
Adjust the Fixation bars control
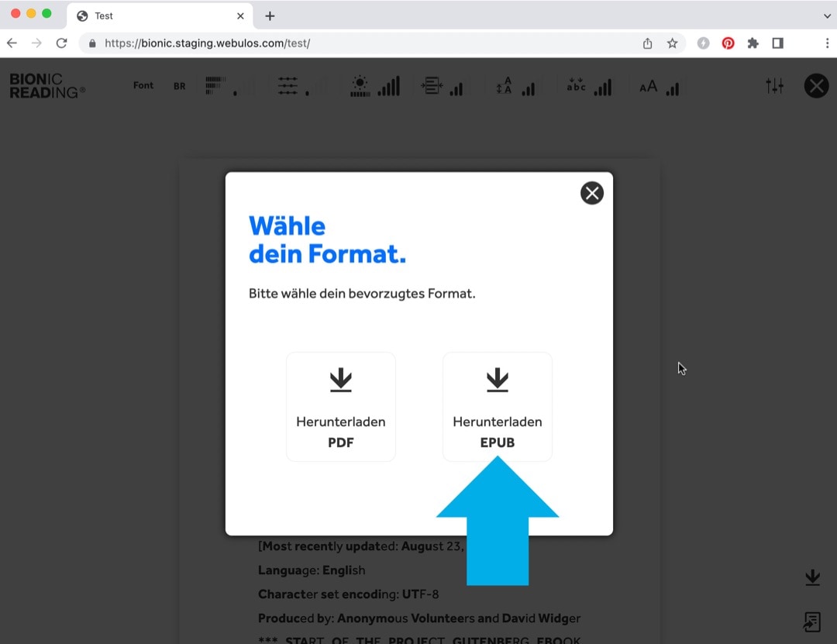click(220, 85)
